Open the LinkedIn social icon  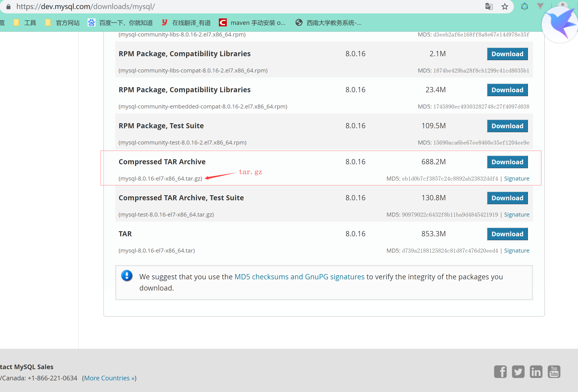click(x=536, y=372)
